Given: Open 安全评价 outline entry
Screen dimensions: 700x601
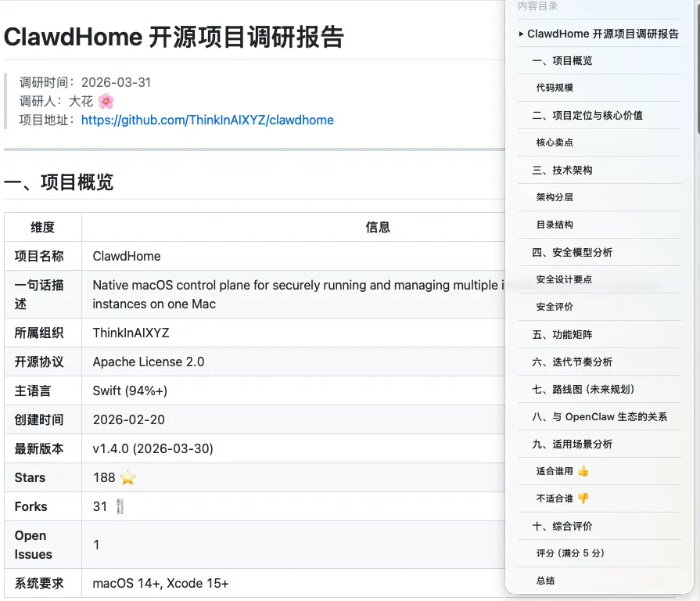Looking at the screenshot, I should tap(555, 307).
